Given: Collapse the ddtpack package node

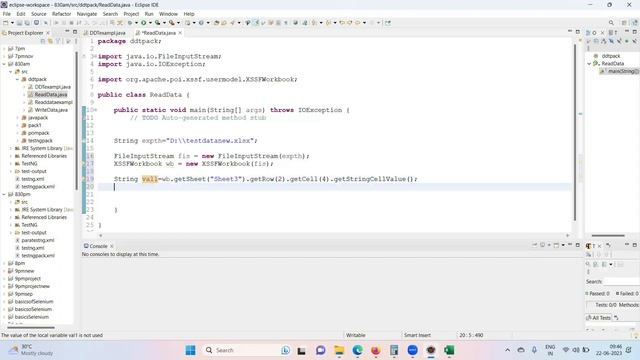Looking at the screenshot, I should (x=18, y=79).
